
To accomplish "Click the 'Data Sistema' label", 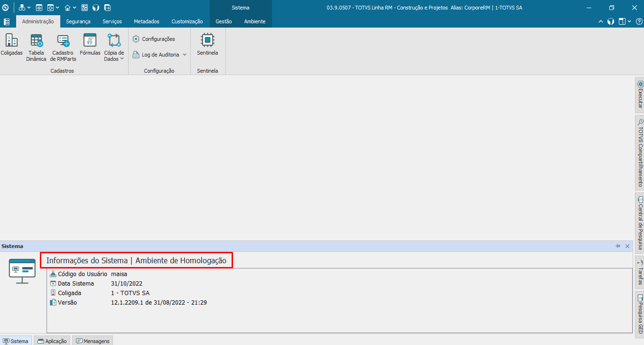I will coord(76,284).
